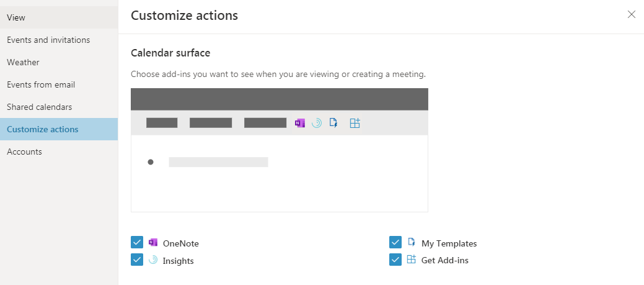Click the Insights icon beside its checkbox
This screenshot has height=285, width=644.
153,260
